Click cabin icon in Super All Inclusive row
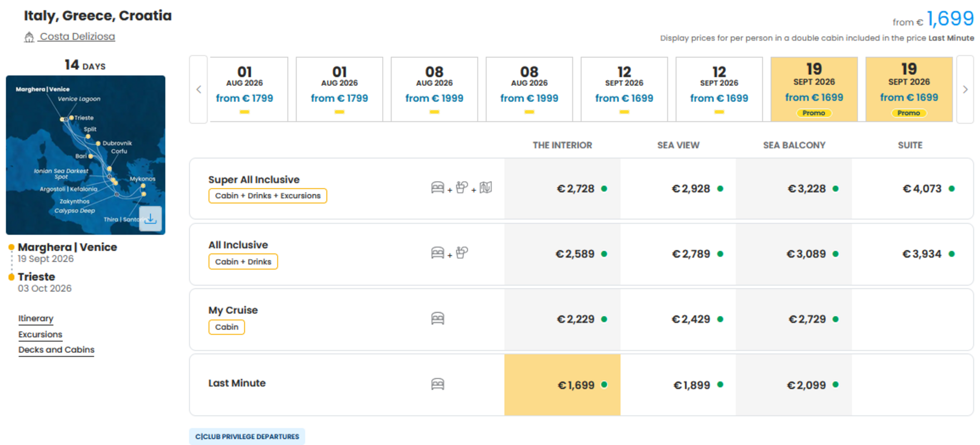The width and height of the screenshot is (980, 445). pos(438,187)
